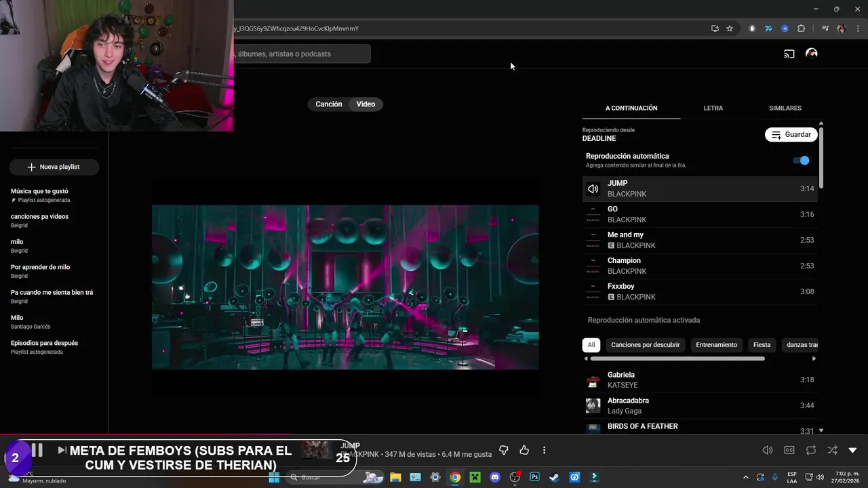868x488 pixels.
Task: Open the Windows Start menu
Action: tap(274, 477)
